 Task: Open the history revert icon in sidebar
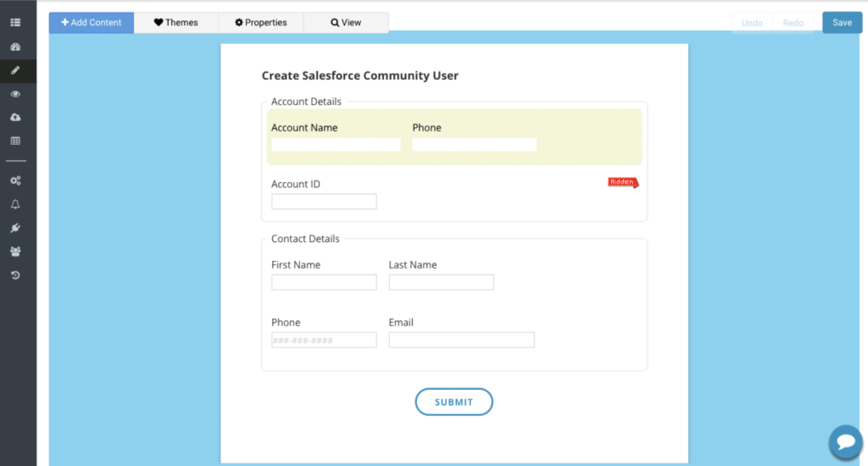15,275
